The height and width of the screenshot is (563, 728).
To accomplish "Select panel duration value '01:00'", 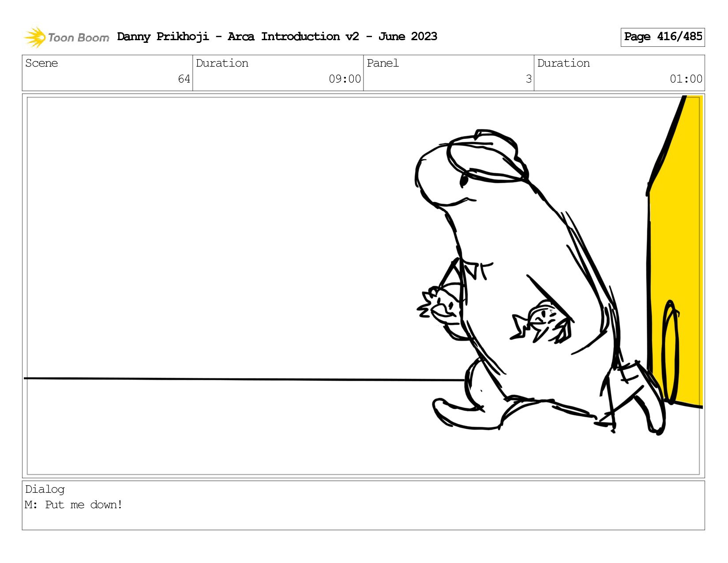I will (x=686, y=79).
